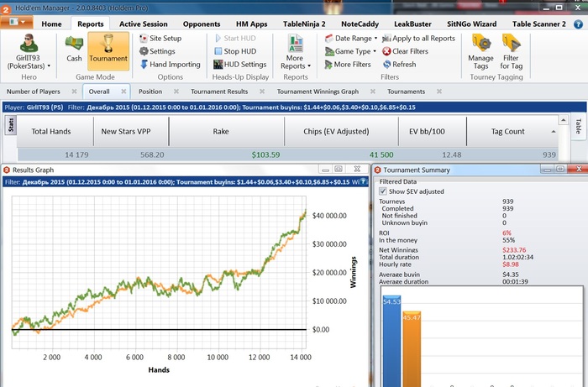Open Settings in Options group
This screenshot has width=588, height=387.
coord(158,51)
